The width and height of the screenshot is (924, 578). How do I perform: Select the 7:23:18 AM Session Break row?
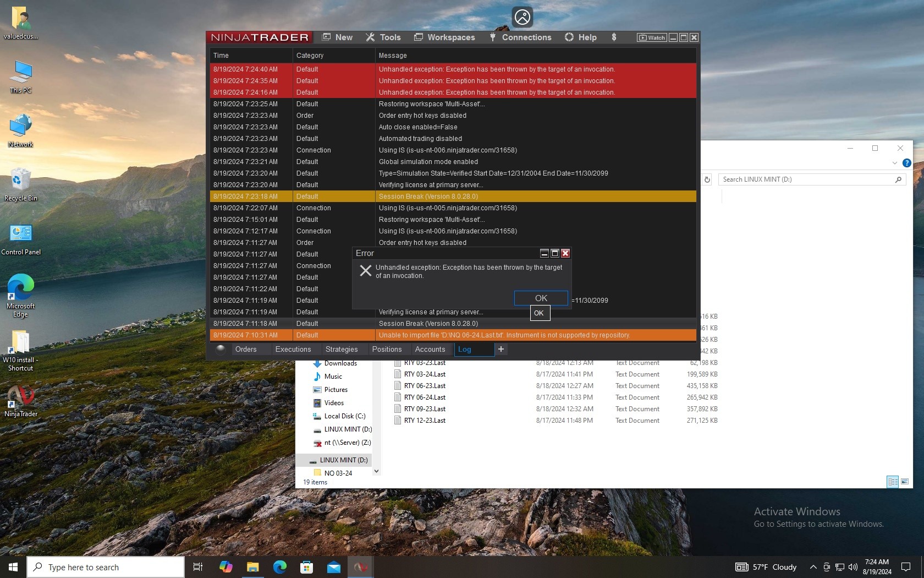tap(453, 197)
